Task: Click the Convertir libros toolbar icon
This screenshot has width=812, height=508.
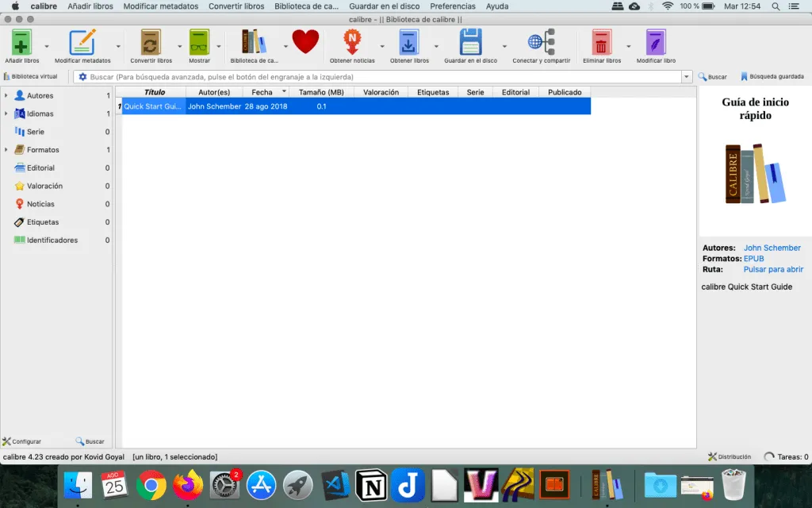Action: tap(151, 43)
